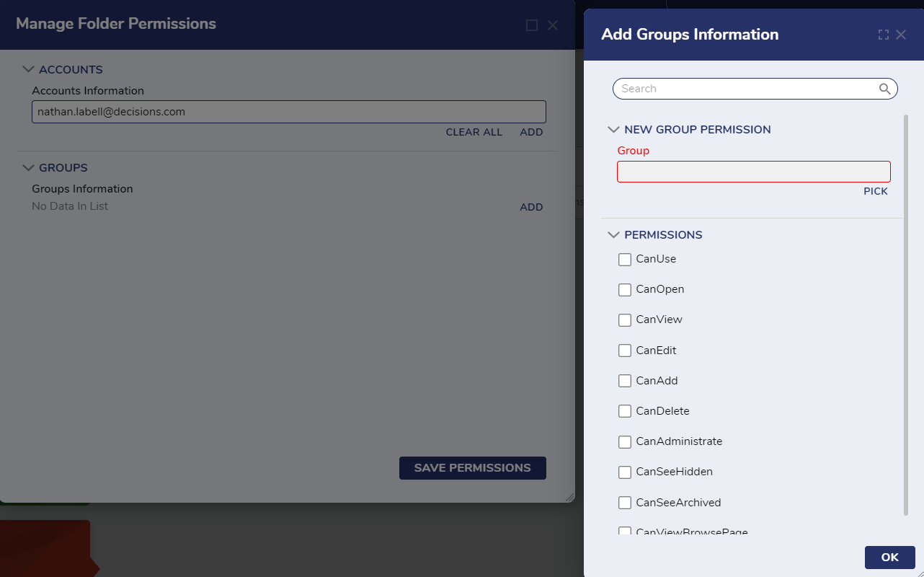924x577 pixels.
Task: Click ADD next to Accounts Information
Action: tap(532, 132)
